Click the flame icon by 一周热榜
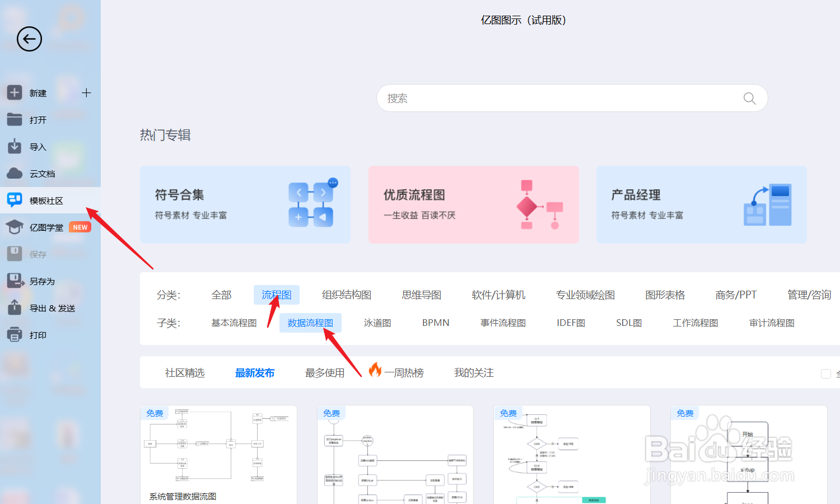 coord(375,370)
